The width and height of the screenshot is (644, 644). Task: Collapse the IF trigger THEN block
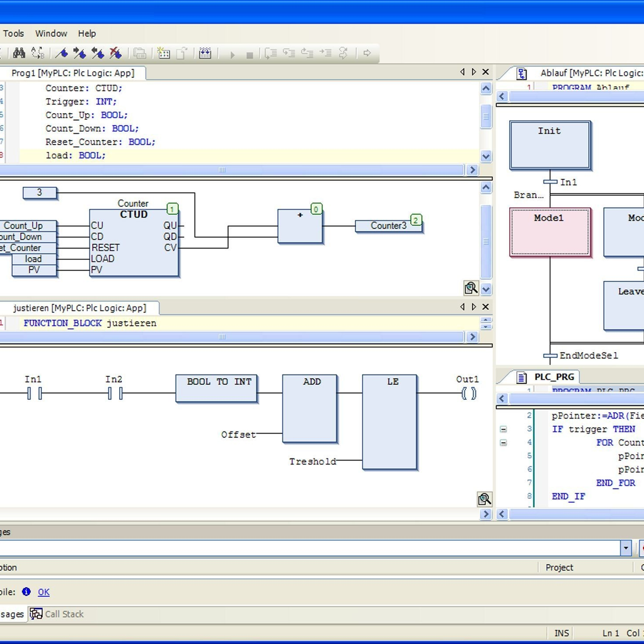(x=503, y=429)
